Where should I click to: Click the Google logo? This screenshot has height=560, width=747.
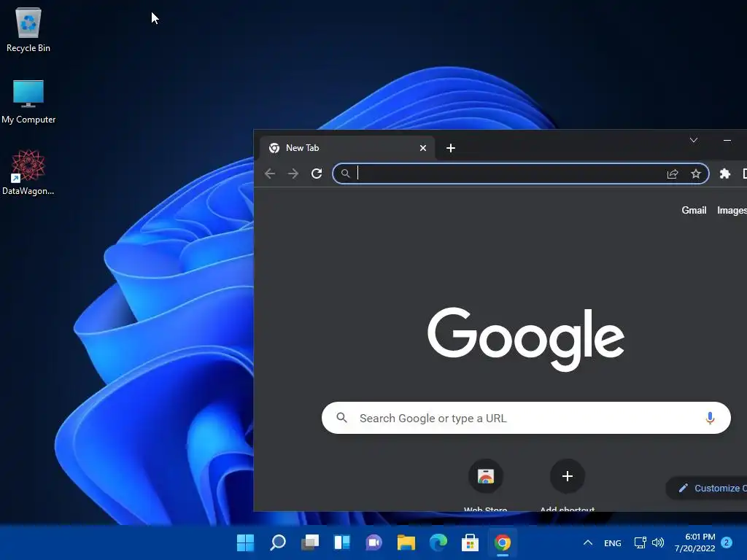(526, 339)
